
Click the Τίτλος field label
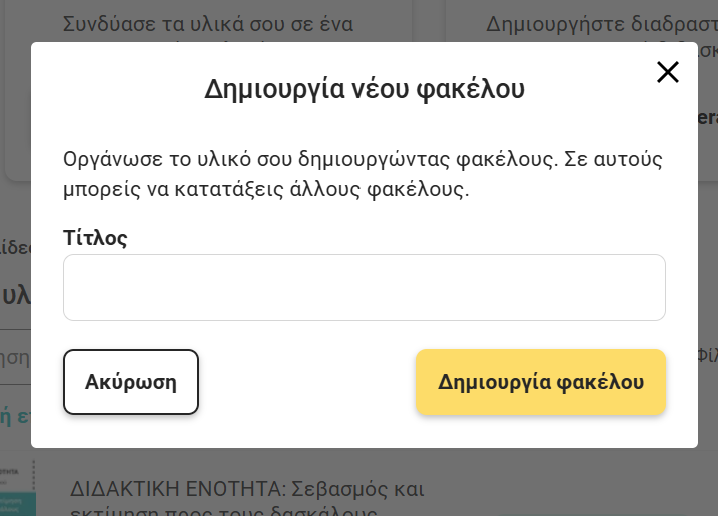point(95,238)
